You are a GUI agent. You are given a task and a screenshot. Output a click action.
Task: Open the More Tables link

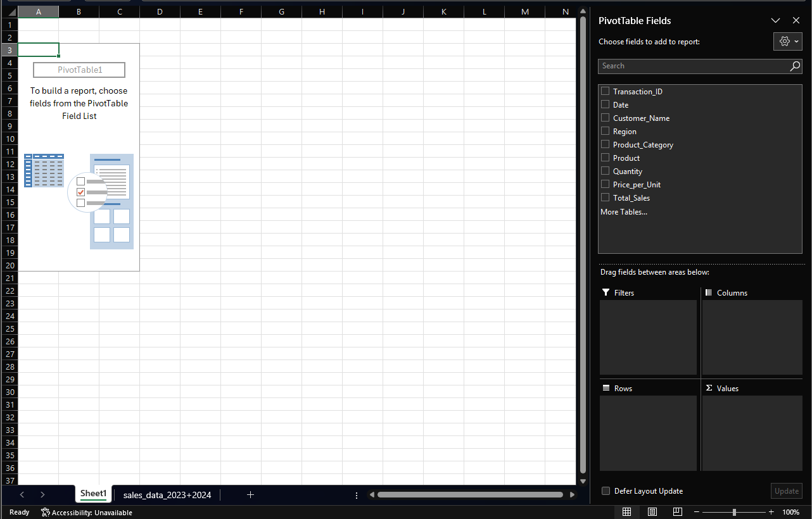[x=623, y=211]
